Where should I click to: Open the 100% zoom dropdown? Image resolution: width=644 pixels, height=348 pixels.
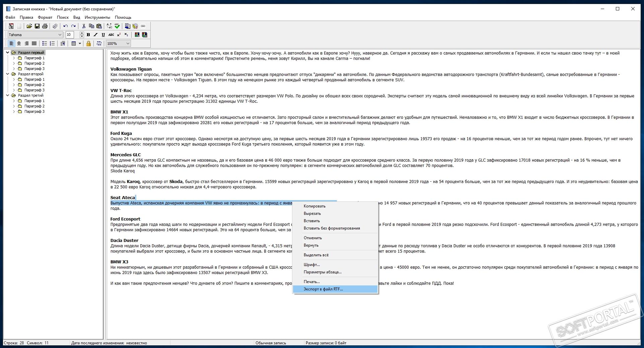coord(128,43)
